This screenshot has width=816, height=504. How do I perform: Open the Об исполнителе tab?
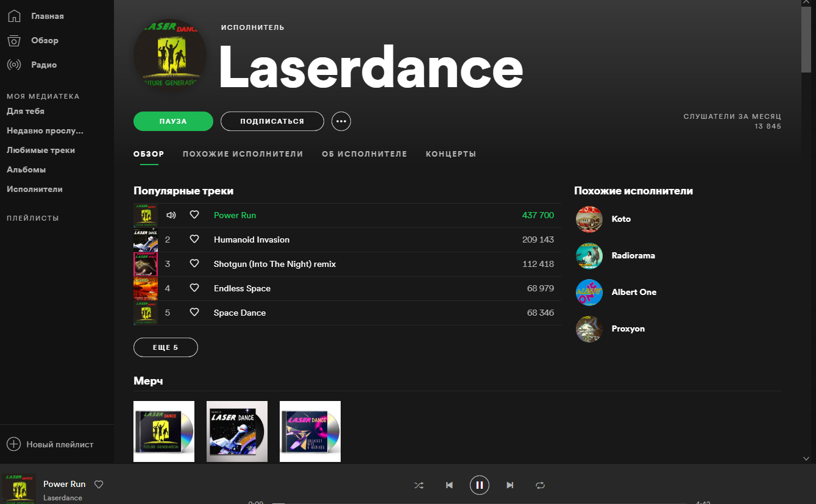(364, 154)
